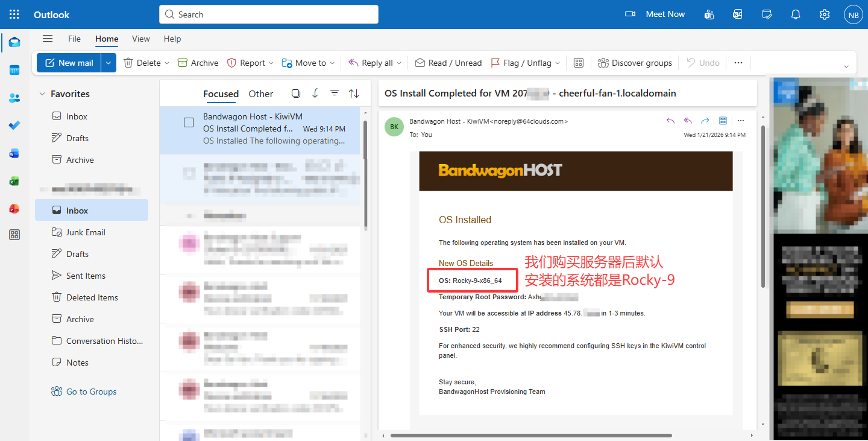Open the People contacts icon

[14, 98]
